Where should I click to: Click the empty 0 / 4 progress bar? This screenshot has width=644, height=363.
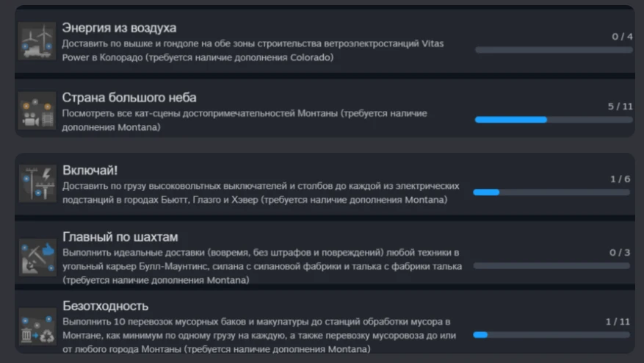pyautogui.click(x=554, y=50)
